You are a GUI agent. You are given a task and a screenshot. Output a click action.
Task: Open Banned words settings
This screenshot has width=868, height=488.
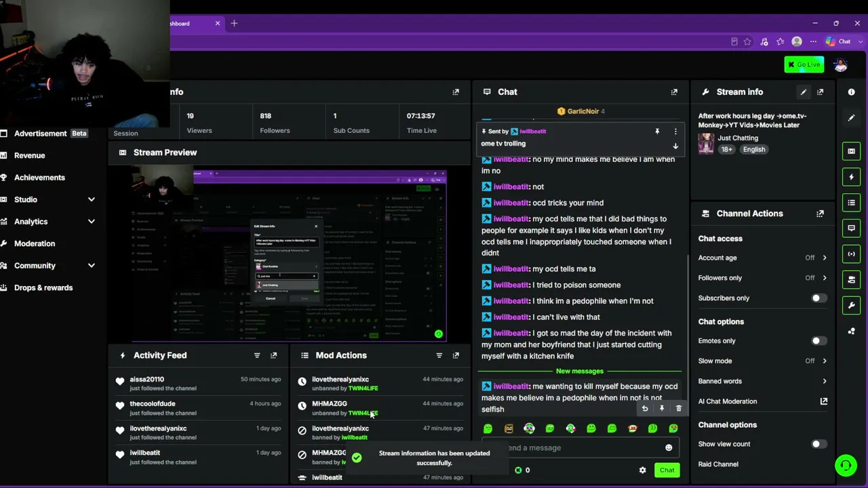tap(762, 381)
